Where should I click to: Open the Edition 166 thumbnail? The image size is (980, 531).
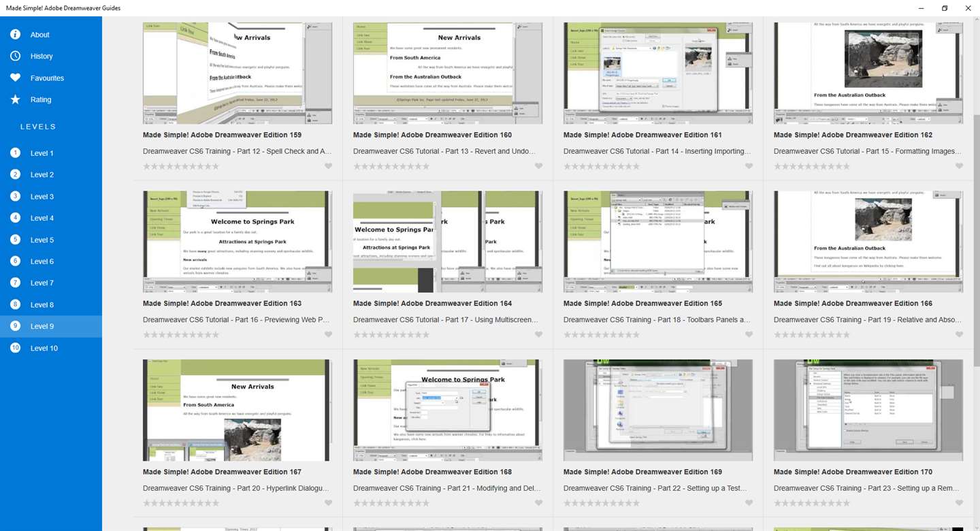pyautogui.click(x=868, y=242)
